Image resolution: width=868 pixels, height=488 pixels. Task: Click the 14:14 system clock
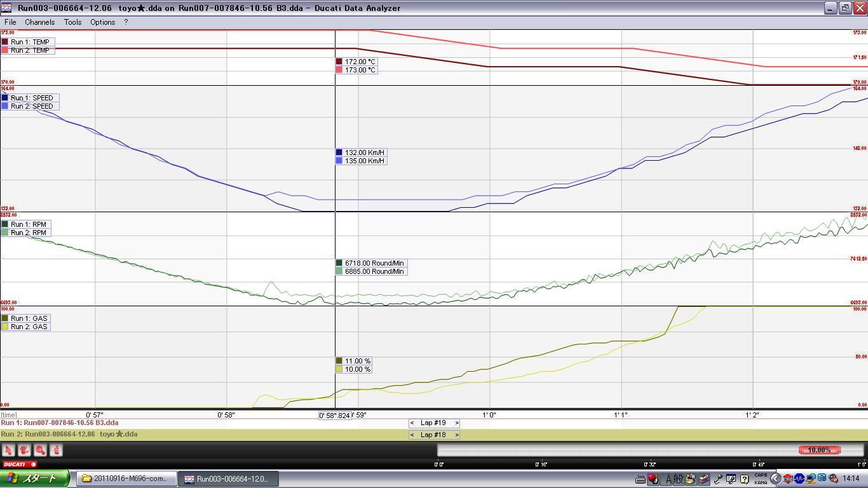point(851,478)
